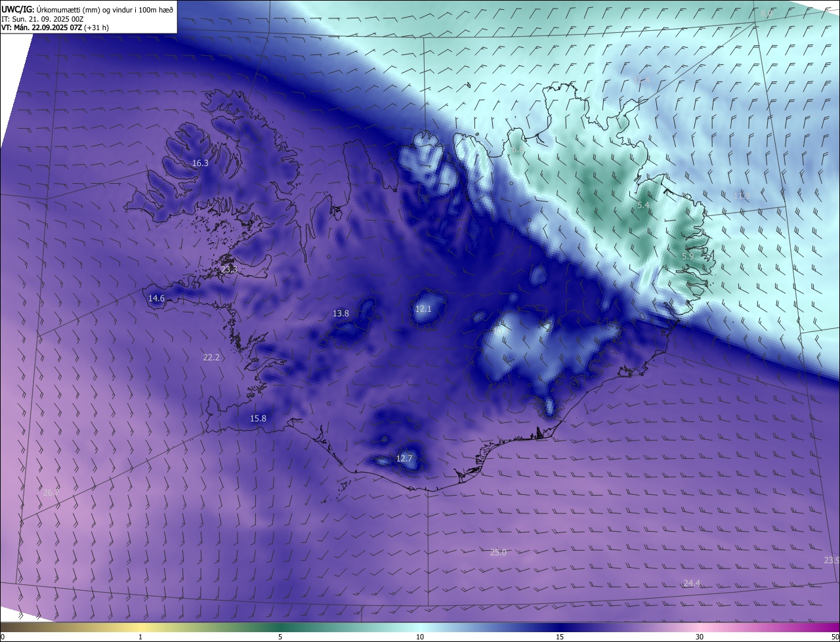This screenshot has width=840, height=642.
Task: Click the legend tick label 5
Action: (280, 637)
